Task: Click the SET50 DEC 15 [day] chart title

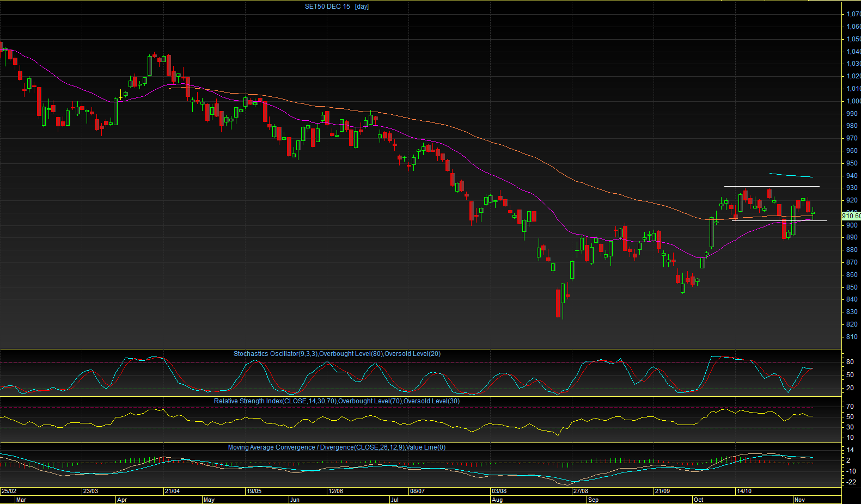Action: pos(337,7)
